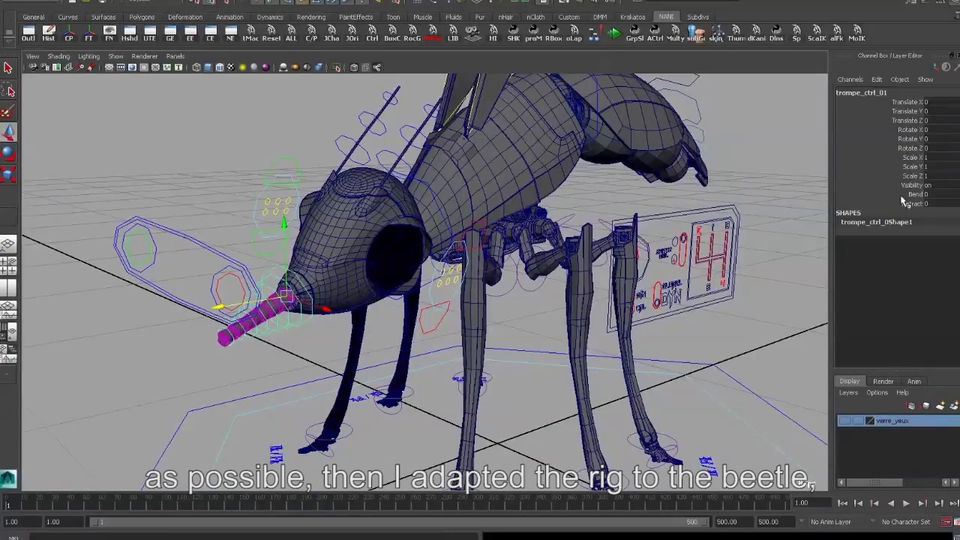Click the GrpSl shelf icon
960x540 pixels.
click(x=634, y=33)
